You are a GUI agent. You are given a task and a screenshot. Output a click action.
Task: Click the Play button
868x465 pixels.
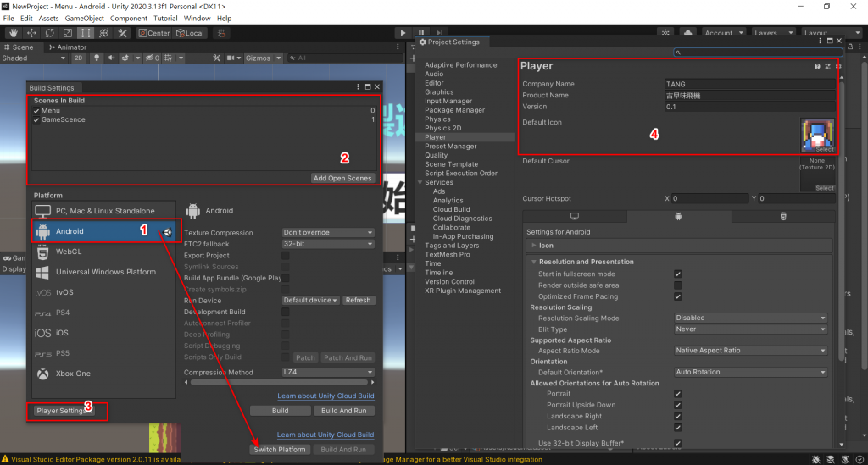(403, 33)
